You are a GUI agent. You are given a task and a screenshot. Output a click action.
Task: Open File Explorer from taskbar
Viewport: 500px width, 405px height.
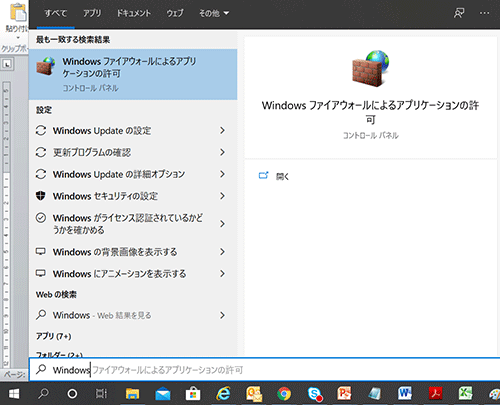point(132,394)
